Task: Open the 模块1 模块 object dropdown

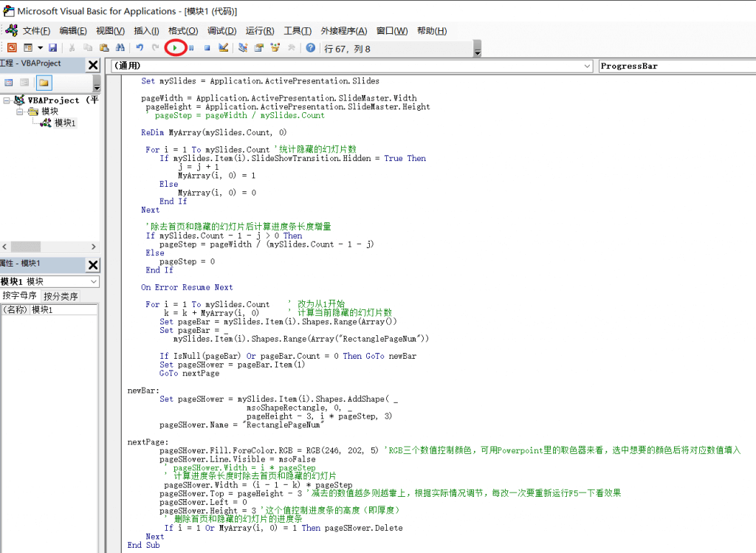Action: pos(94,281)
